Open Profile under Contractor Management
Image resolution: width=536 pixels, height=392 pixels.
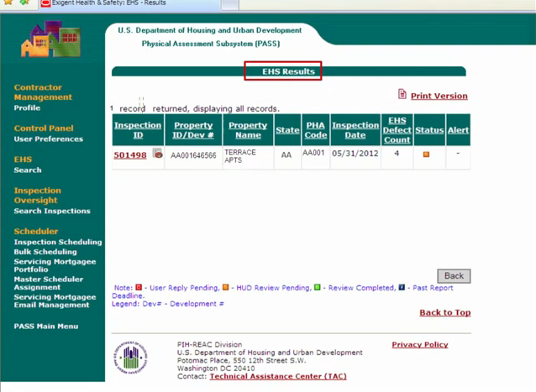click(27, 108)
